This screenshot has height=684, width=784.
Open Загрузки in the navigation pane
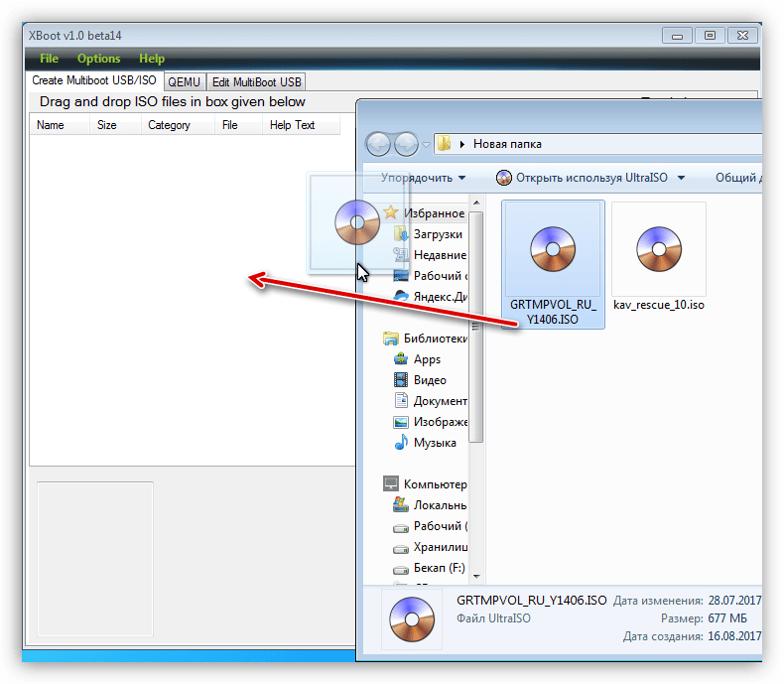pos(438,234)
